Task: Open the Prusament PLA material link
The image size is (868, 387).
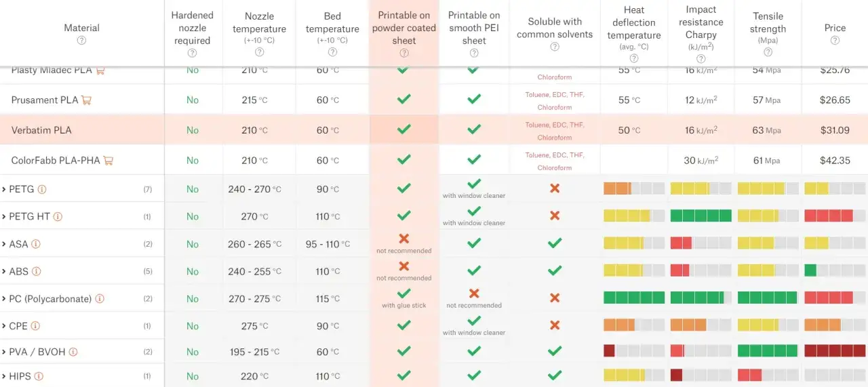Action: click(44, 100)
